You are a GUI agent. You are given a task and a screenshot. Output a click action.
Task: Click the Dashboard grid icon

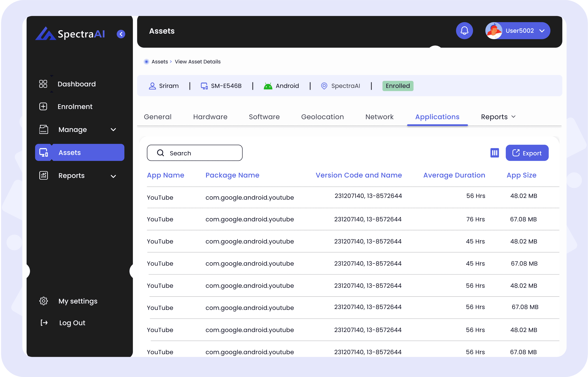click(43, 84)
